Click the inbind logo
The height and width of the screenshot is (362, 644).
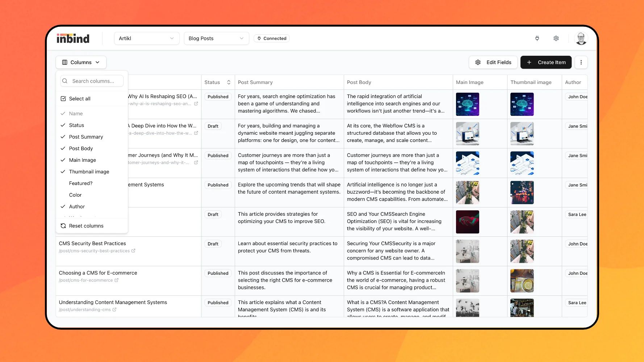point(73,38)
